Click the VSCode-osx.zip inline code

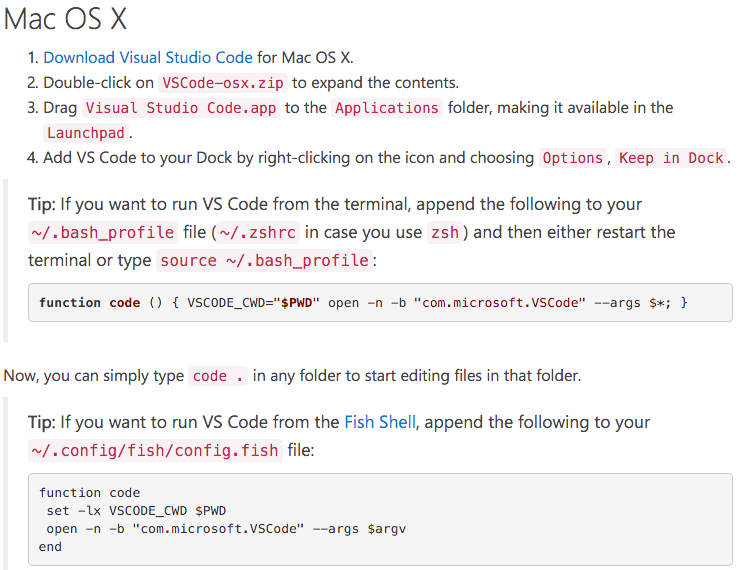(x=223, y=83)
